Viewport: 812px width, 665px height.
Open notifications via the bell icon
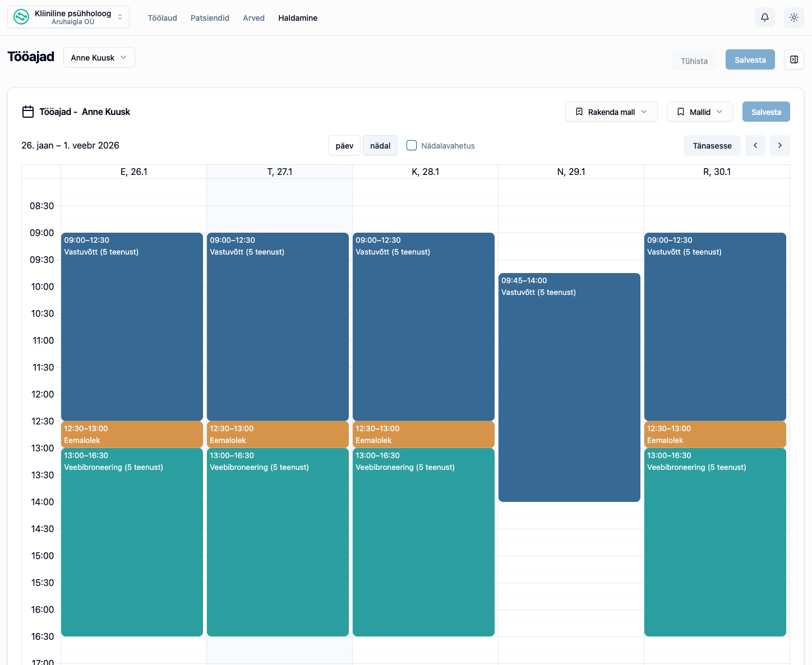(764, 17)
